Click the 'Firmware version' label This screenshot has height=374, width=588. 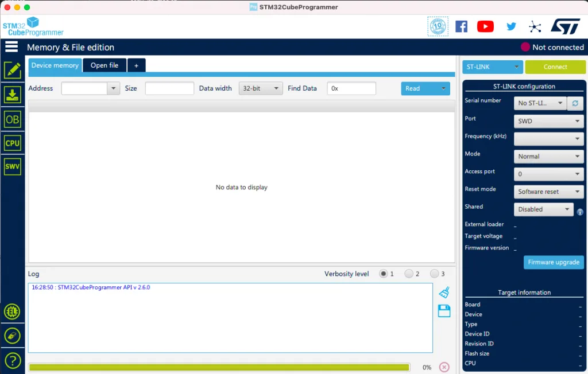[x=487, y=248]
